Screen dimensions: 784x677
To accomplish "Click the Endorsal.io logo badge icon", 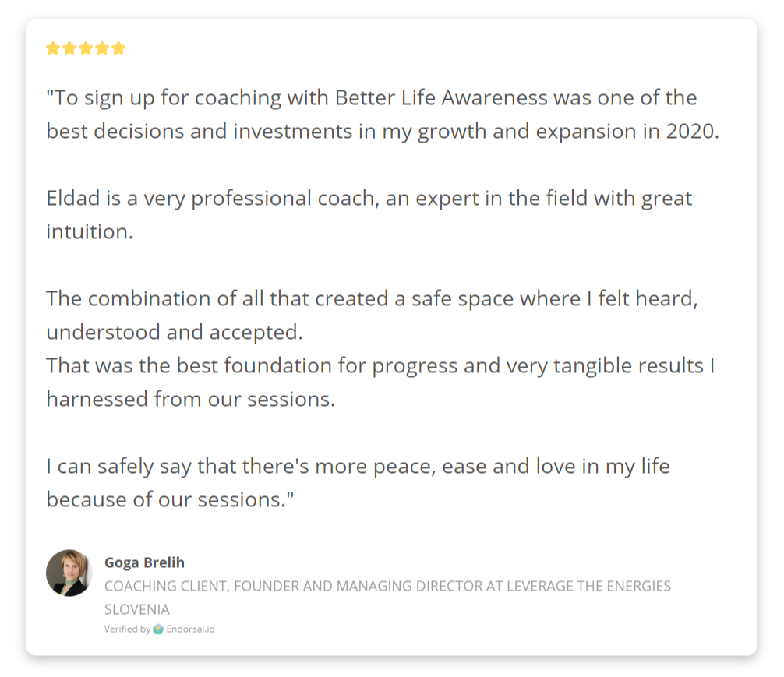I will point(158,629).
